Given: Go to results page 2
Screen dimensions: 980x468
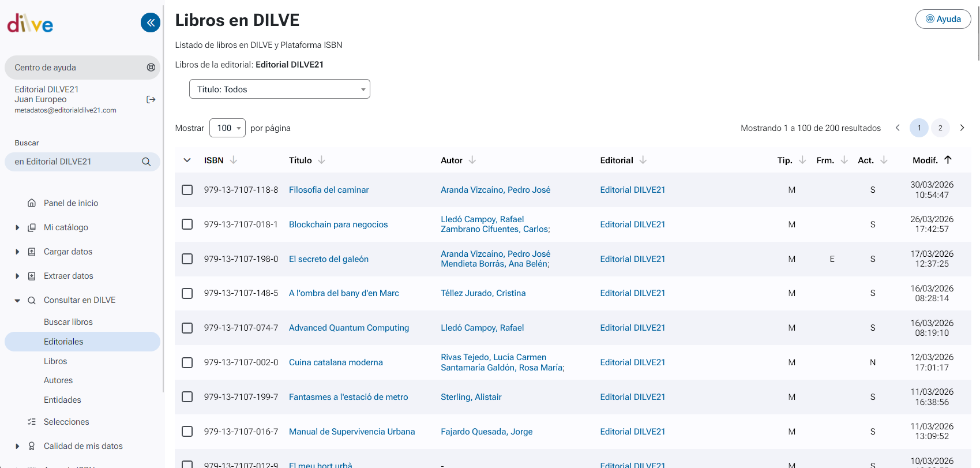Looking at the screenshot, I should (940, 128).
